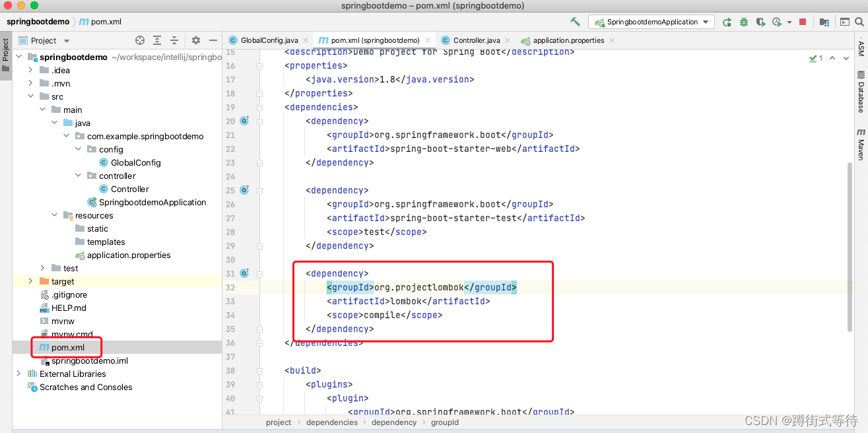The image size is (868, 433).
Task: Stop the running application with red square
Action: point(803,22)
